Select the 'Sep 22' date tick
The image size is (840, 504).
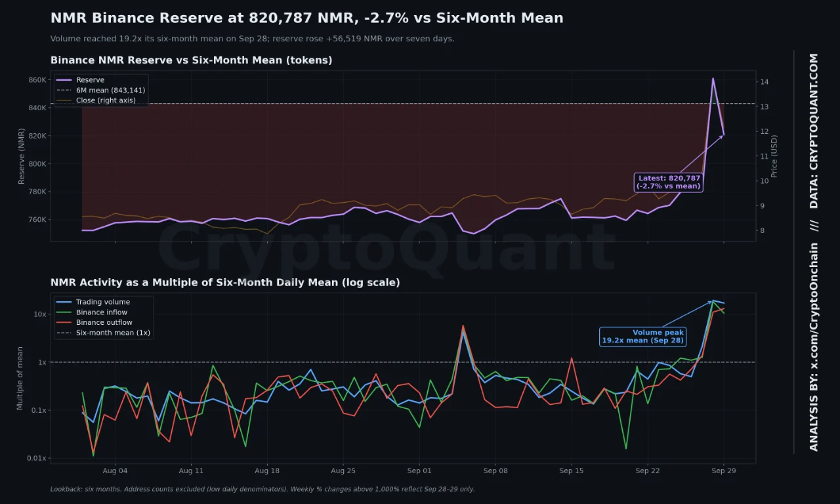coord(648,471)
